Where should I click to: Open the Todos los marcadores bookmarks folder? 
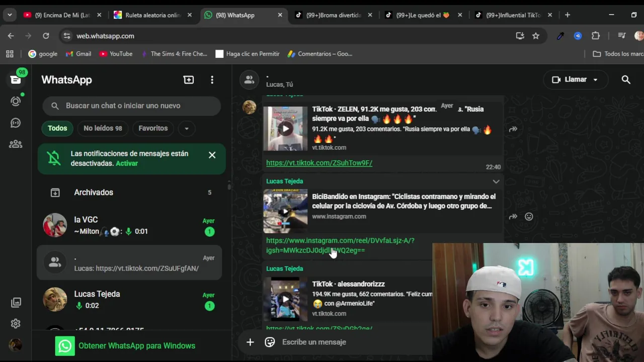(618, 54)
